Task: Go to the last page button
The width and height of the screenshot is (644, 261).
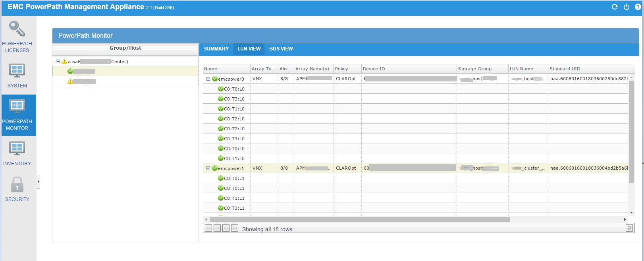Action: pos(235,228)
